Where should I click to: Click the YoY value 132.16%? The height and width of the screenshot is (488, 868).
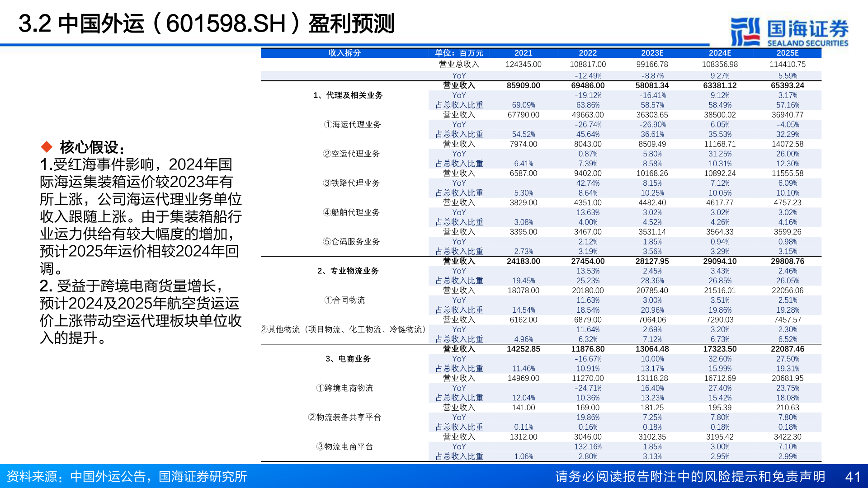(x=588, y=447)
